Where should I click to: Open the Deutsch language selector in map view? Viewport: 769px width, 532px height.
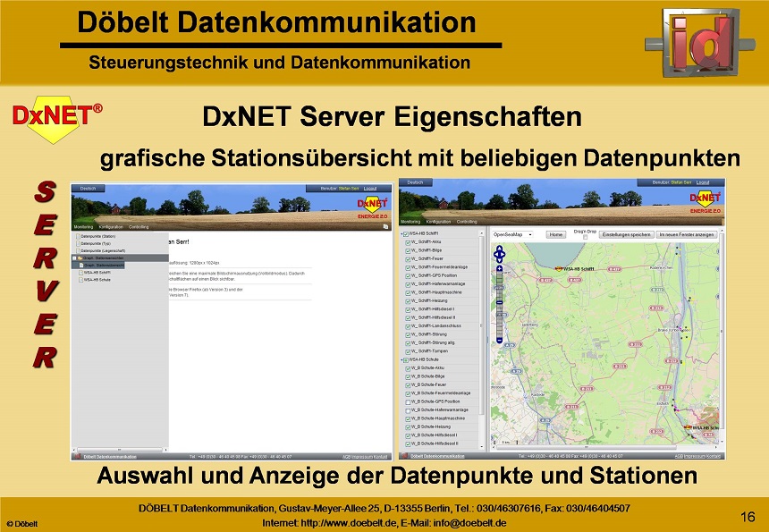pyautogui.click(x=416, y=182)
